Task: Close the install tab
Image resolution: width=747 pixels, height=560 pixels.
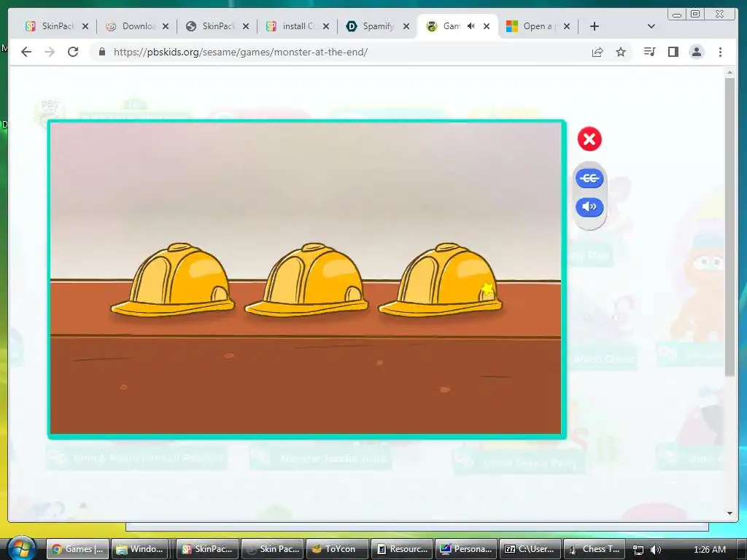Action: pos(326,26)
